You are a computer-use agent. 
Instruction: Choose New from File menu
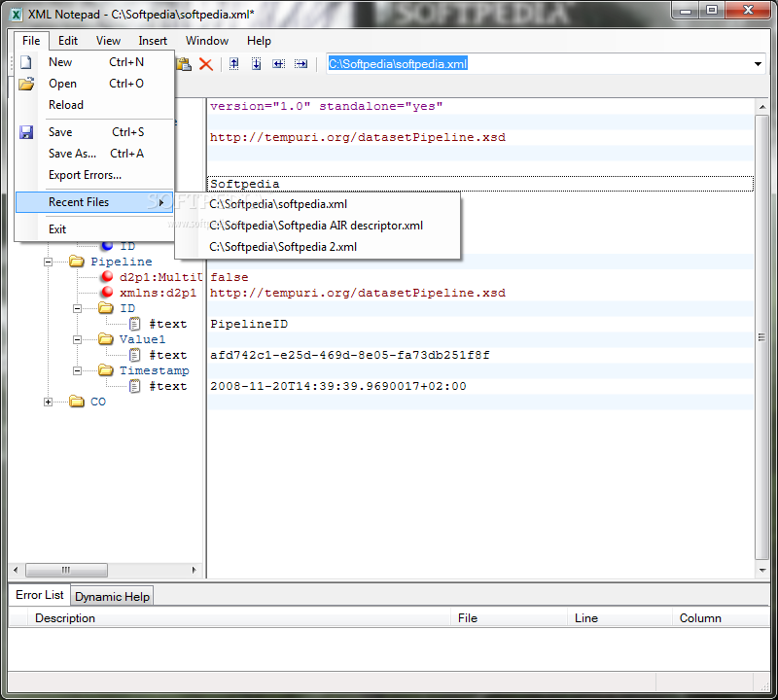[95, 62]
